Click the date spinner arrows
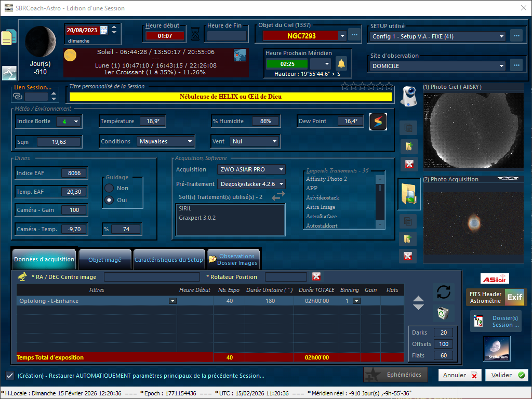Screen dimensions: 532x399 pyautogui.click(x=114, y=30)
